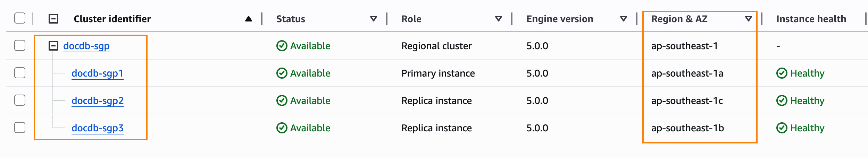Click the Healthy icon for docdb-sgp3
868x158 pixels.
782,128
